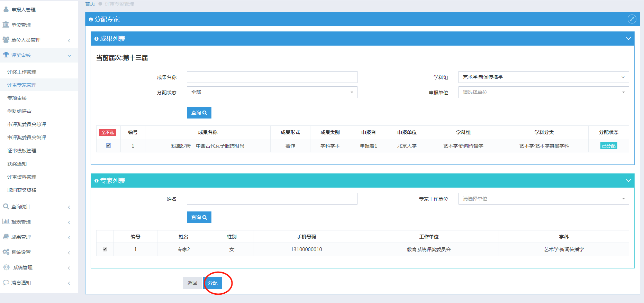Click the 消息通知 speech bubble icon

[x=6, y=282]
